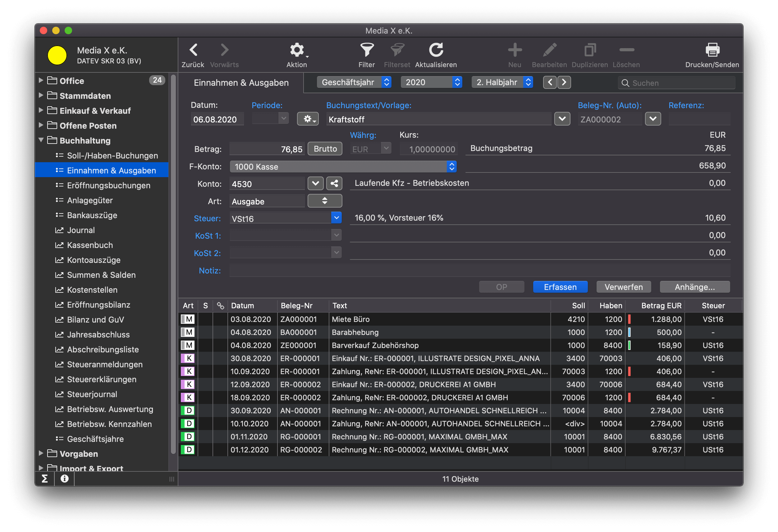Screen dimensions: 778x532
Task: Click the M type icon of Miete Büro
Action: [x=187, y=319]
